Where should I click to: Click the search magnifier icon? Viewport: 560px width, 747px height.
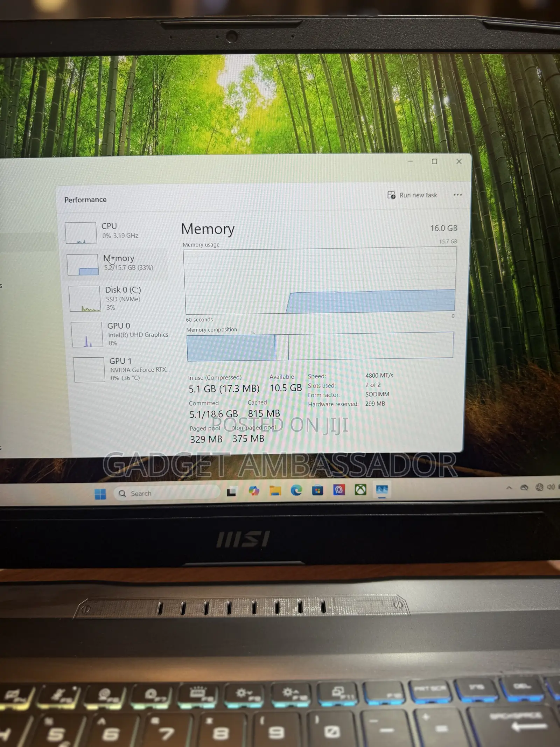click(122, 493)
